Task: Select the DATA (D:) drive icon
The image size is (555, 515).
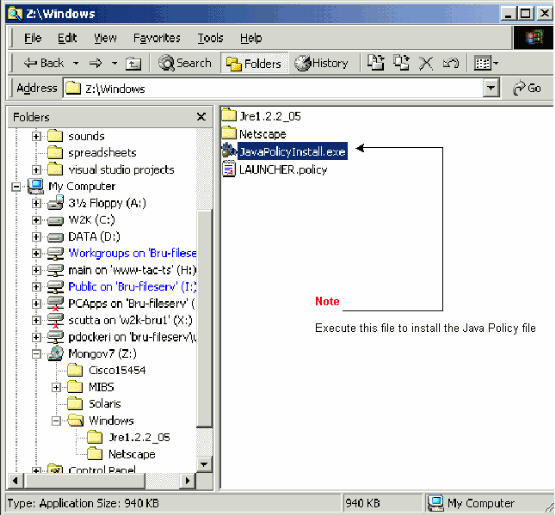Action: (x=55, y=237)
